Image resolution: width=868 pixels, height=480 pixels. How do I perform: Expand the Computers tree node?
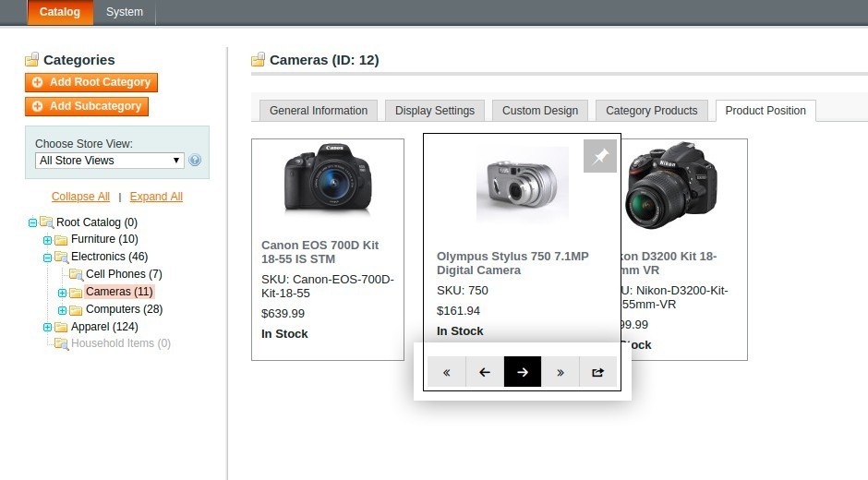tap(62, 310)
